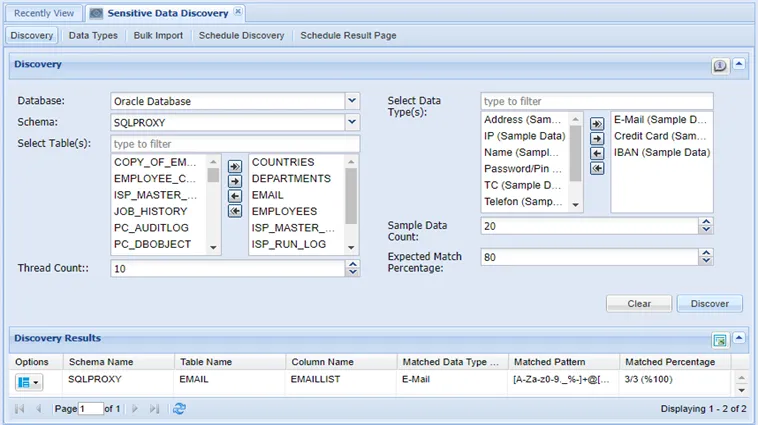Screen dimensions: 758x425
Task: Open the Database dropdown
Action: click(352, 101)
